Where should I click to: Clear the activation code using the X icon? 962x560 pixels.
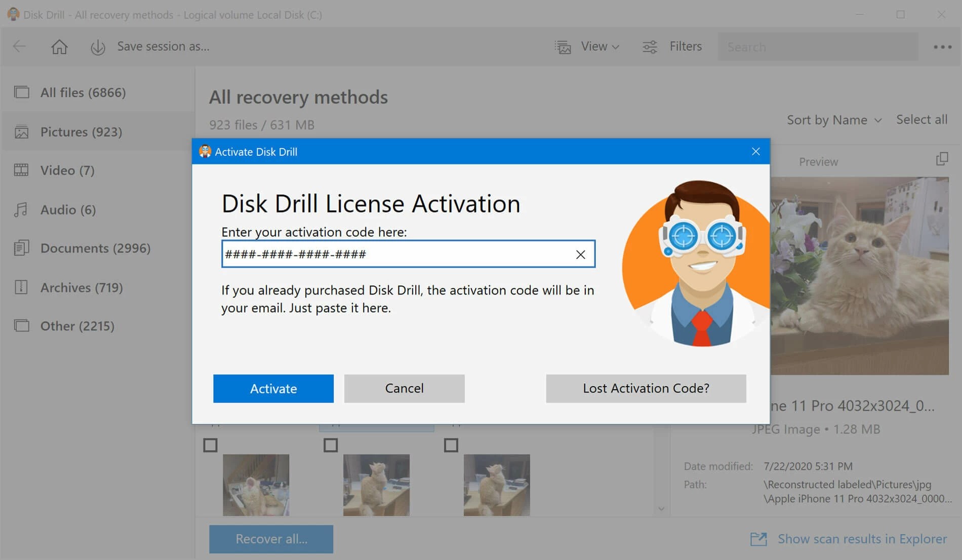point(580,254)
